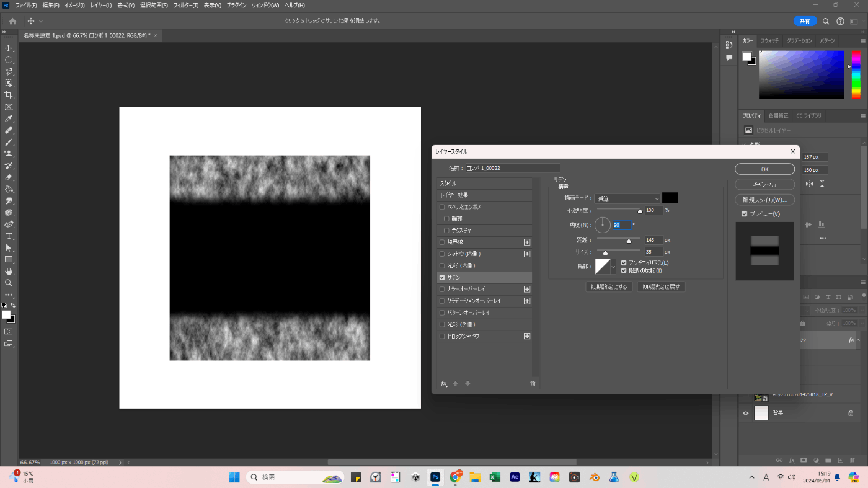Viewport: 868px width, 488px height.
Task: Expand the 輪郭 contour picker arrow
Action: pos(613,267)
